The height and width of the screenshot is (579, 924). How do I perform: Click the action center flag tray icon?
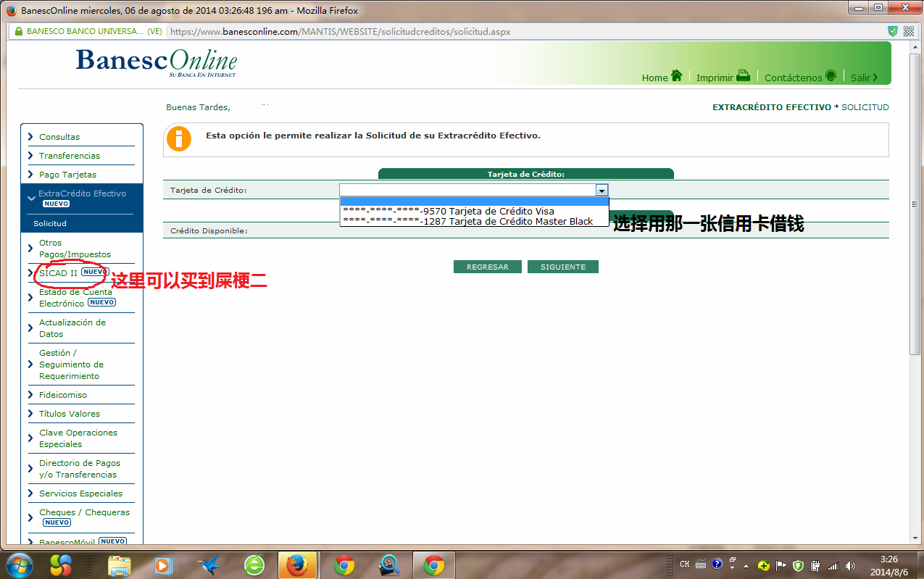(781, 565)
